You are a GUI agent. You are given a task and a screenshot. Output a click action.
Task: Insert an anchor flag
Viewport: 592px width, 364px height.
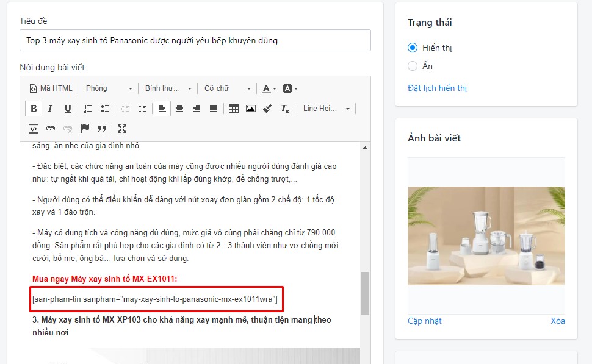coord(85,129)
